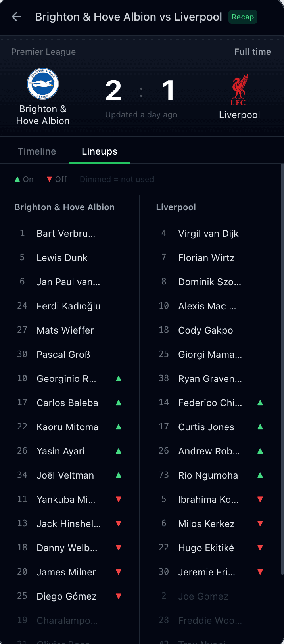284x644 pixels.
Task: Click red off arrow beside Milos Kerkez
Action: [x=260, y=523]
